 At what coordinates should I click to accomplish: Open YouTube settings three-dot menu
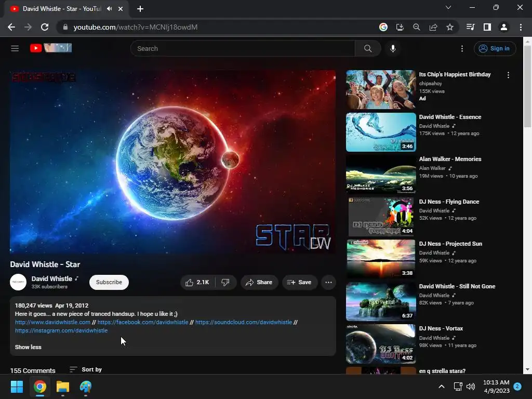point(462,48)
